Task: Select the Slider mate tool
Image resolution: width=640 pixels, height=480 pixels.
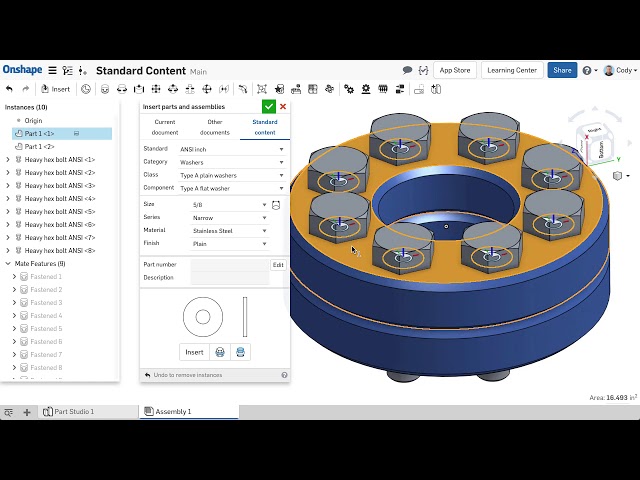Action: [139, 89]
